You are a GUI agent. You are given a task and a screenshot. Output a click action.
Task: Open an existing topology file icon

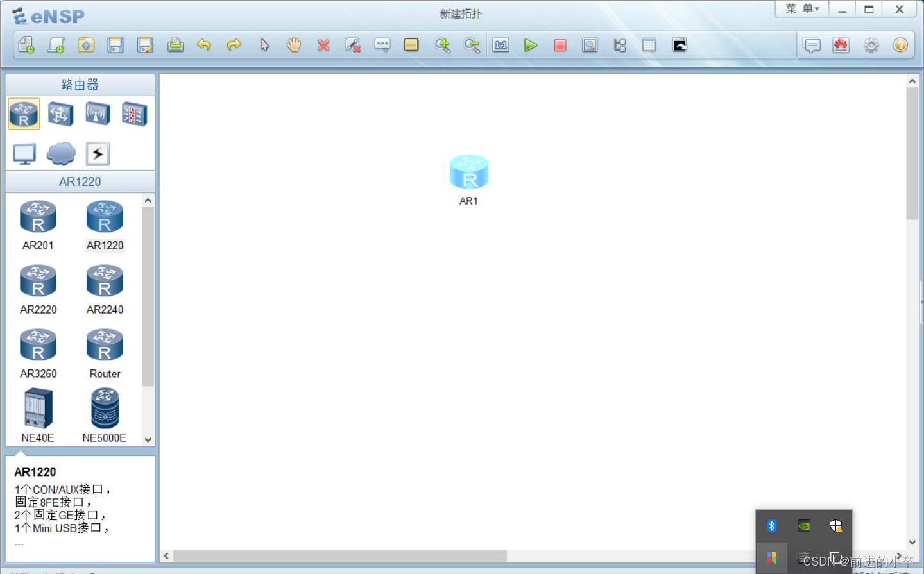86,45
